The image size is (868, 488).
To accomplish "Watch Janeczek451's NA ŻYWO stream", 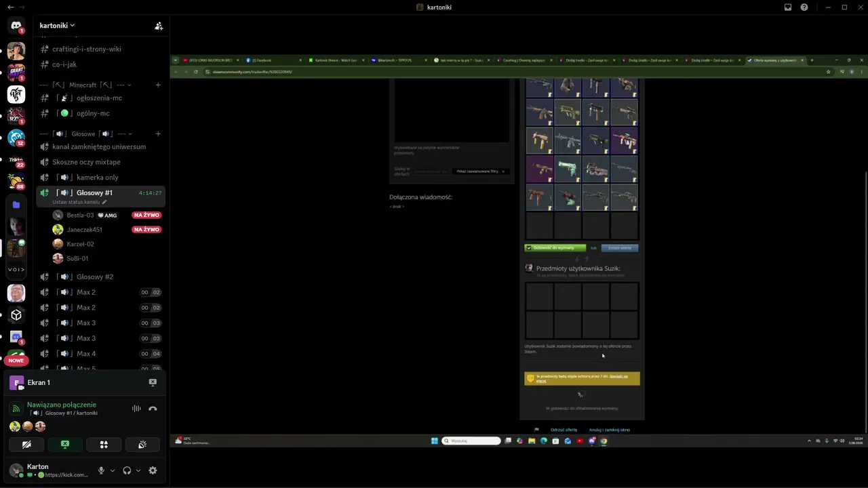I will (146, 230).
